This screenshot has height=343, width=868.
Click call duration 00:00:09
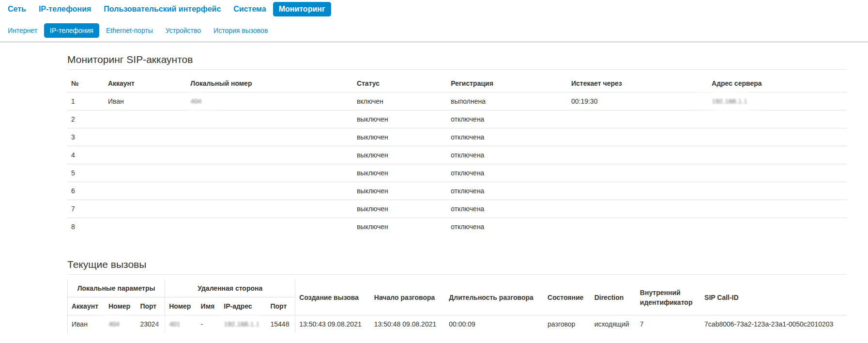(x=462, y=324)
